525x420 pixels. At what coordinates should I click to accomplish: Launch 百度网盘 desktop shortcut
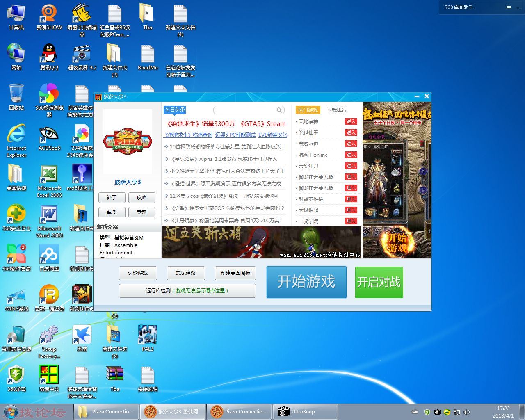pos(49,258)
